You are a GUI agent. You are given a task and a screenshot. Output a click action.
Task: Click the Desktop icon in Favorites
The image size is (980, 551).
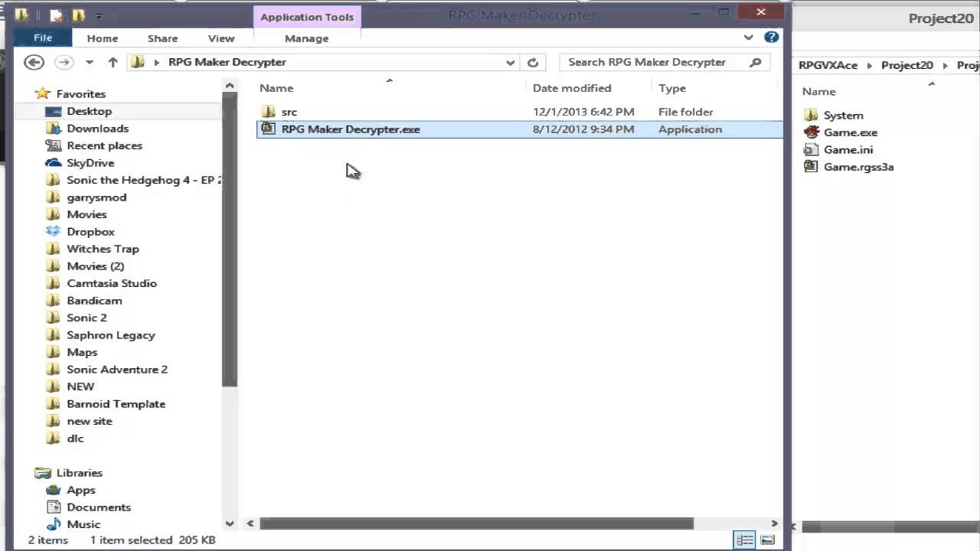point(53,112)
